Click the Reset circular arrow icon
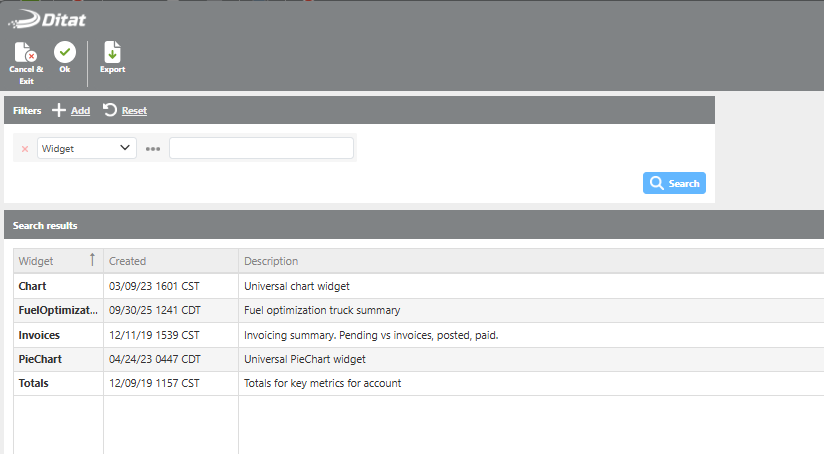 (x=110, y=110)
